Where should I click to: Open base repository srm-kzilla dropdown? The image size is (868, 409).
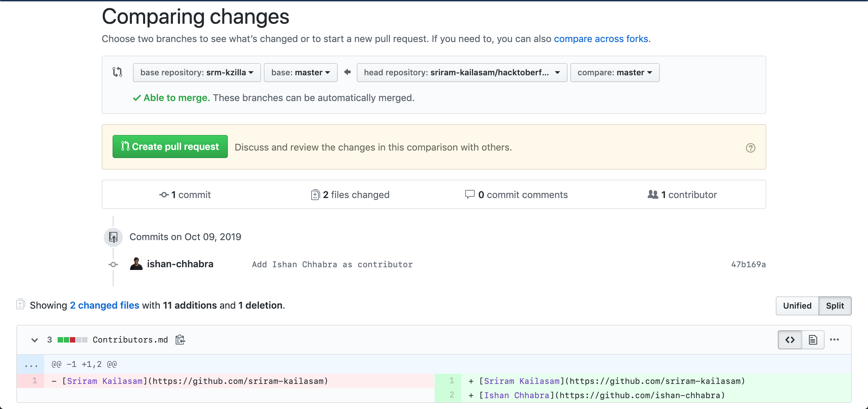click(197, 73)
